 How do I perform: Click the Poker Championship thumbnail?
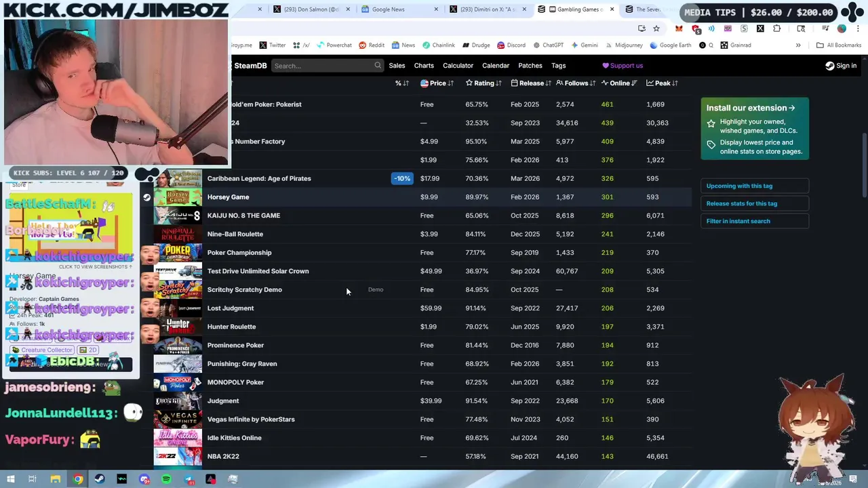[x=178, y=253]
